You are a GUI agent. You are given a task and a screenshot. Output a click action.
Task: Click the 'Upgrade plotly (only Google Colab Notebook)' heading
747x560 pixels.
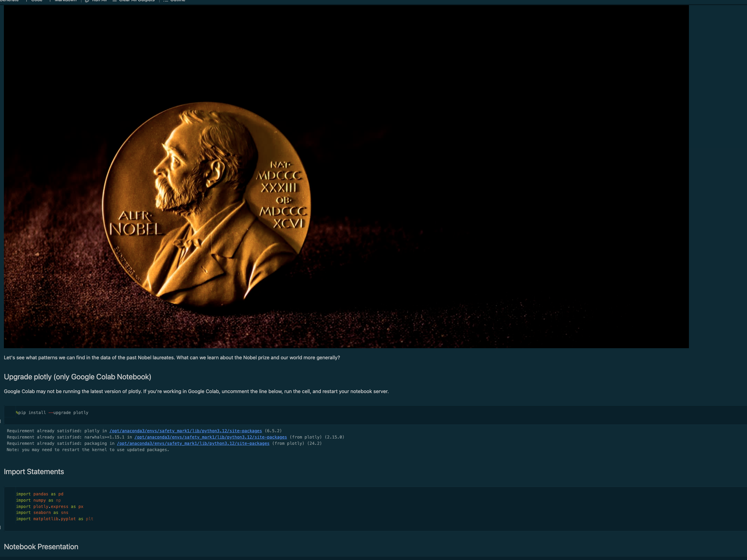pos(77,377)
